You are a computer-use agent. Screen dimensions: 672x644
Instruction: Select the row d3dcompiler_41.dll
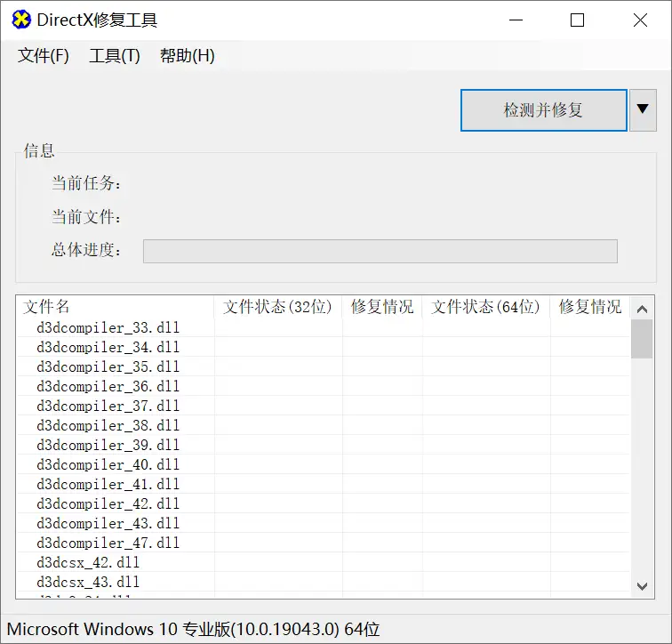pyautogui.click(x=324, y=484)
